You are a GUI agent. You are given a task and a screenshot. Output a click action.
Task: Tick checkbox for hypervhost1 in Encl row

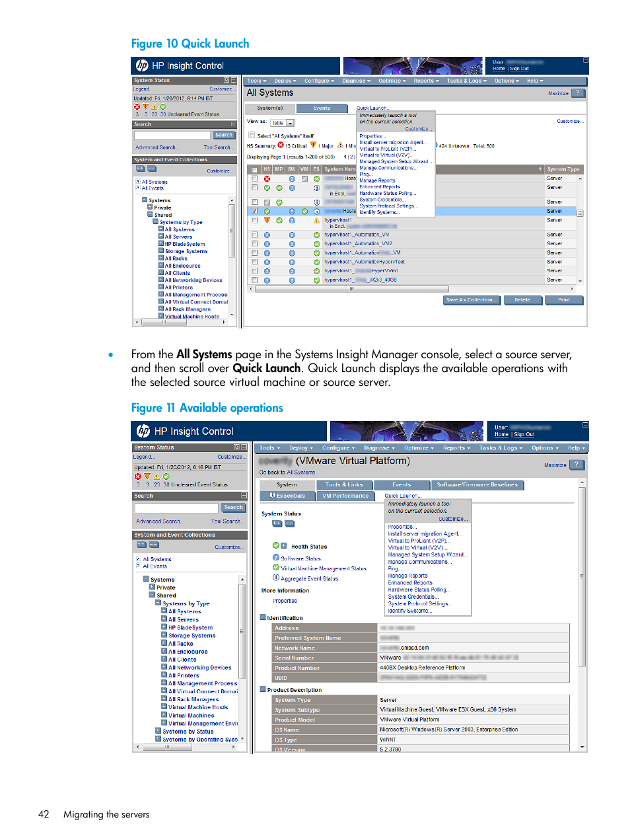click(x=254, y=221)
